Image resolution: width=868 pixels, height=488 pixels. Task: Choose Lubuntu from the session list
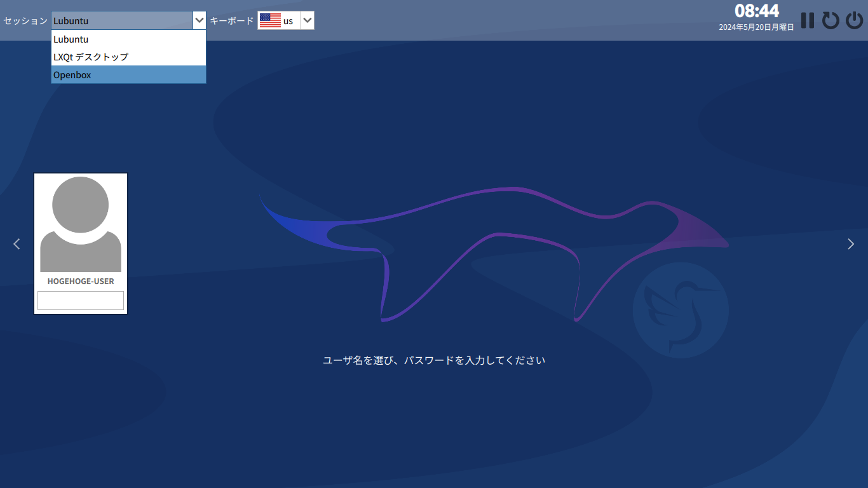point(129,39)
